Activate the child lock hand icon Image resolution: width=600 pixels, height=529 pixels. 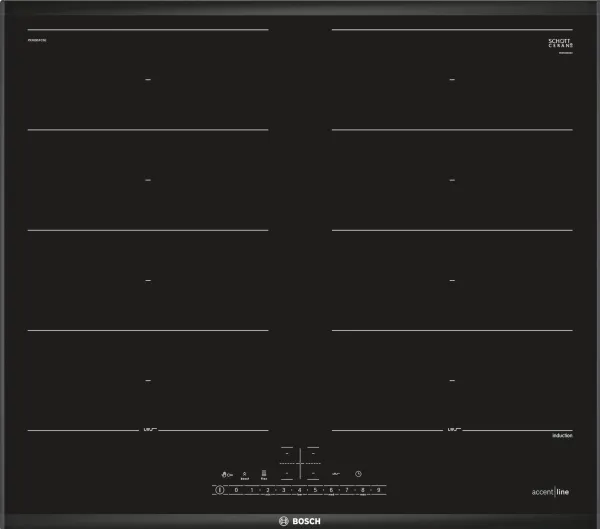point(227,475)
